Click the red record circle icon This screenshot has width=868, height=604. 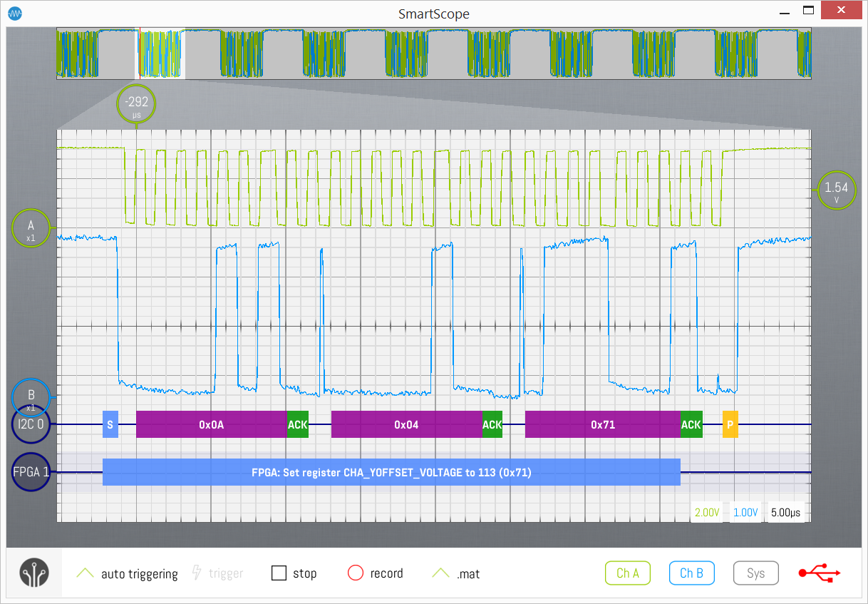[356, 573]
